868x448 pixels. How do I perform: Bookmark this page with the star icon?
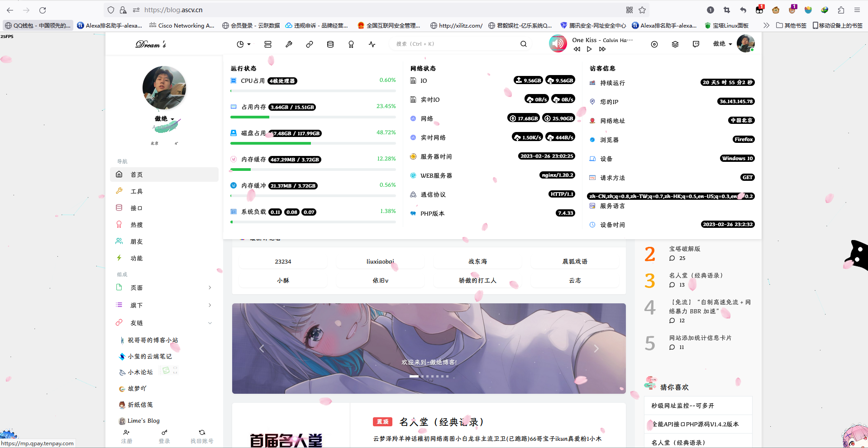pyautogui.click(x=642, y=10)
